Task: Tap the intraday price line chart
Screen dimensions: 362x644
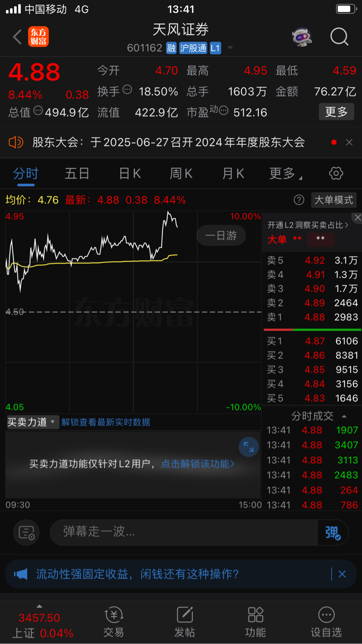Action: (133, 311)
